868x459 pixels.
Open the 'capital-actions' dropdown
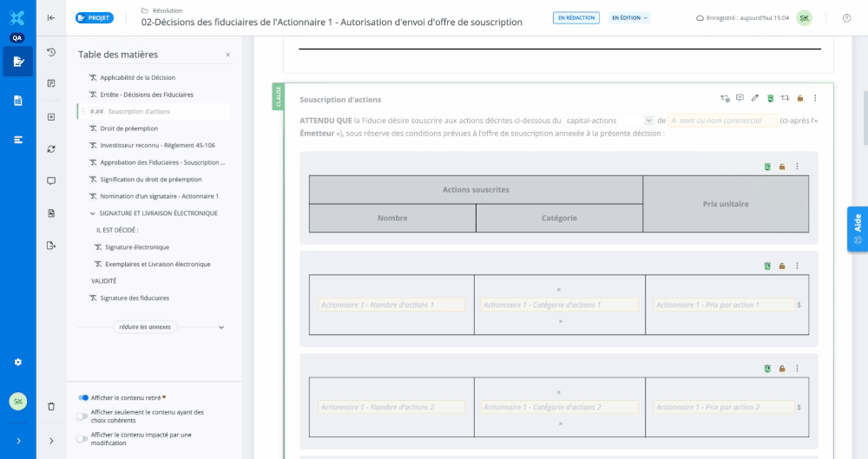point(608,121)
